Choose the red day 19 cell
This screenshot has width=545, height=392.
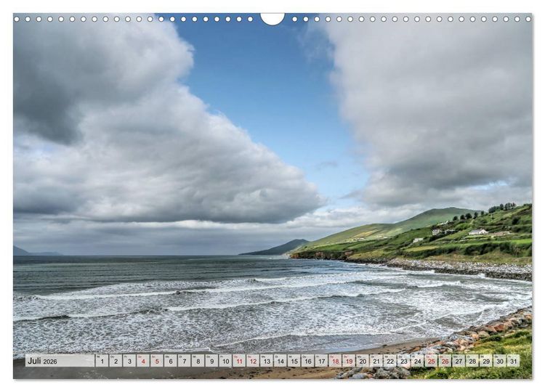[349, 360]
